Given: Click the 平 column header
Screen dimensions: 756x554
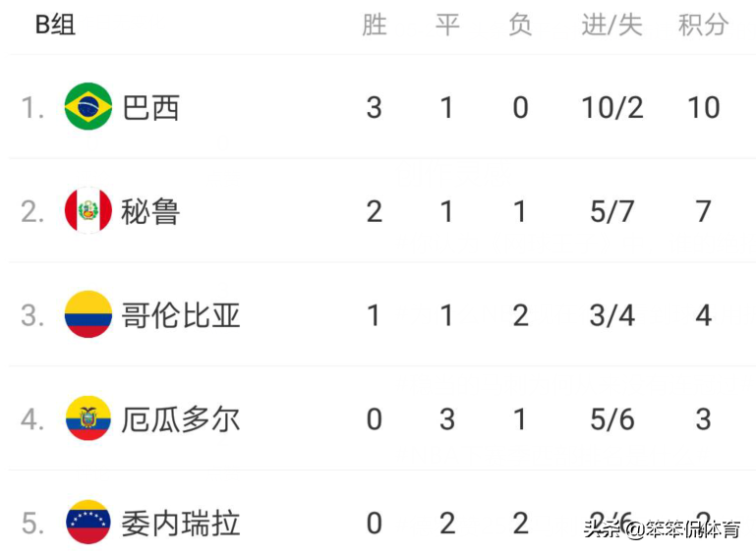Looking at the screenshot, I should pos(447,25).
